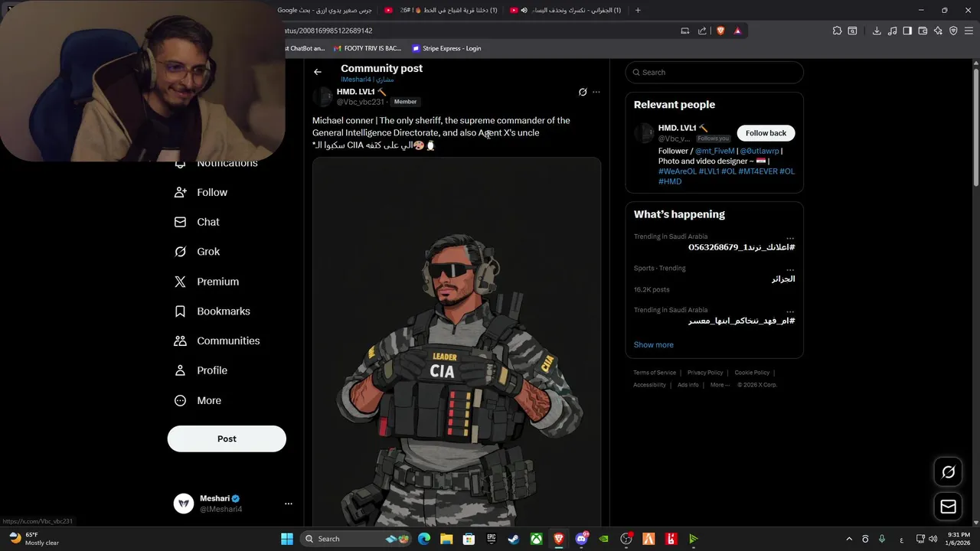Open a new browser tab
This screenshot has width=980, height=551.
[x=638, y=10]
